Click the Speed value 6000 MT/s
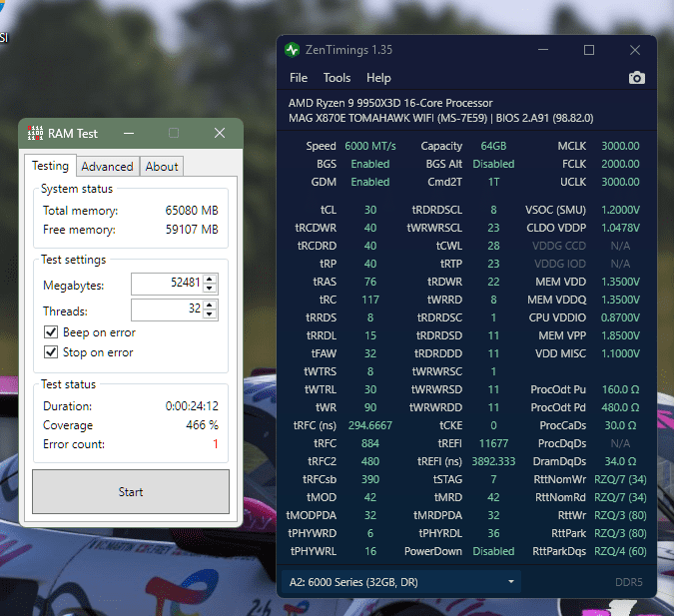Image resolution: width=674 pixels, height=616 pixels. coord(370,146)
